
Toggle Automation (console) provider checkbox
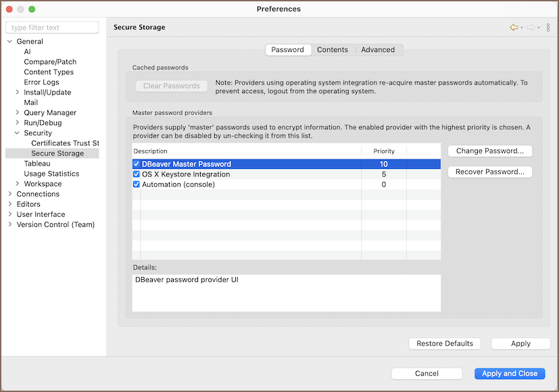[x=137, y=185]
